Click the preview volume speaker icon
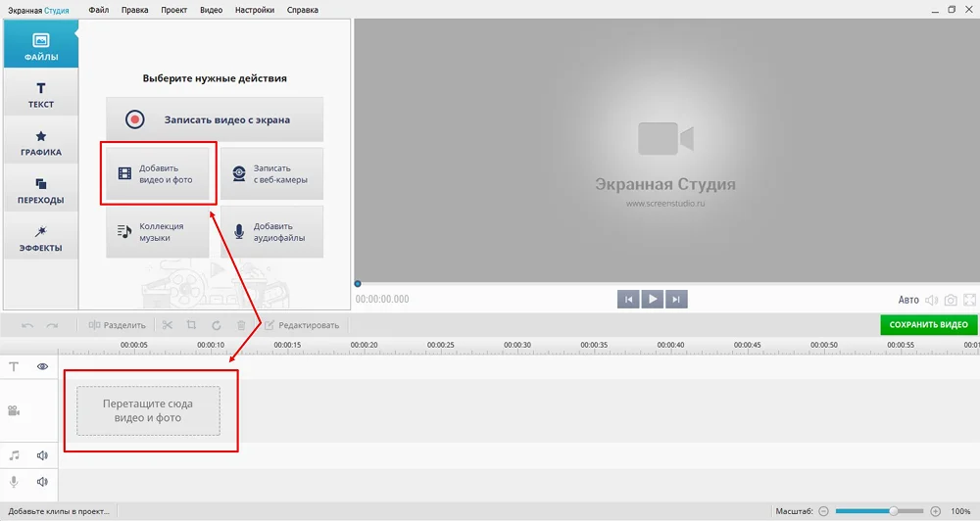Image resolution: width=980 pixels, height=521 pixels. (931, 300)
